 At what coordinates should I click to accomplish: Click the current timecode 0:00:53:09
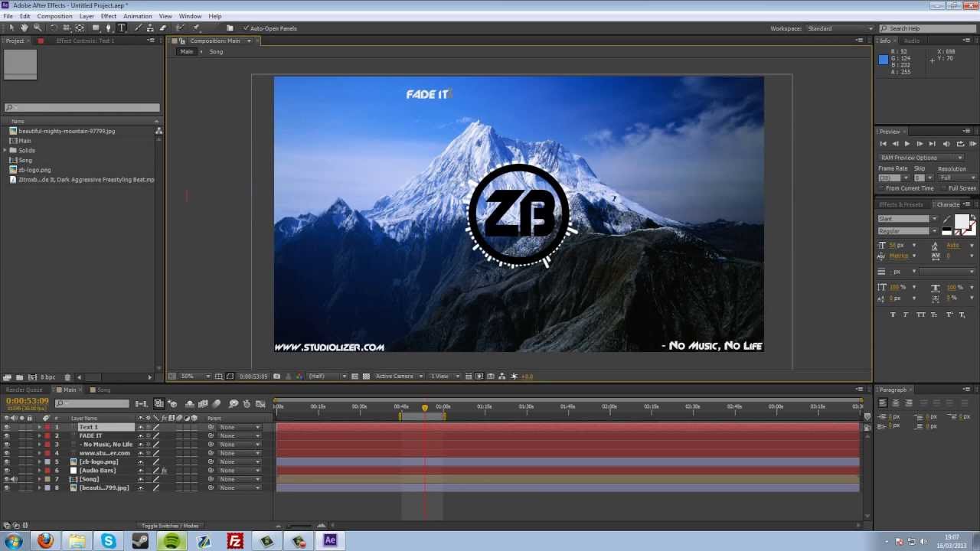point(28,401)
